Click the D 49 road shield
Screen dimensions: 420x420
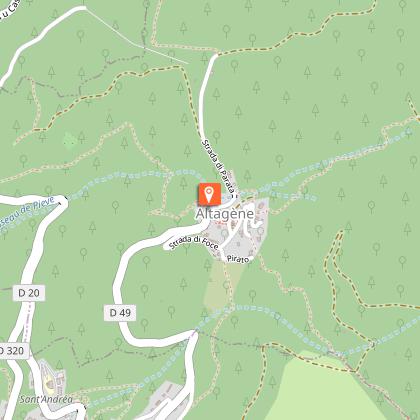pyautogui.click(x=120, y=313)
